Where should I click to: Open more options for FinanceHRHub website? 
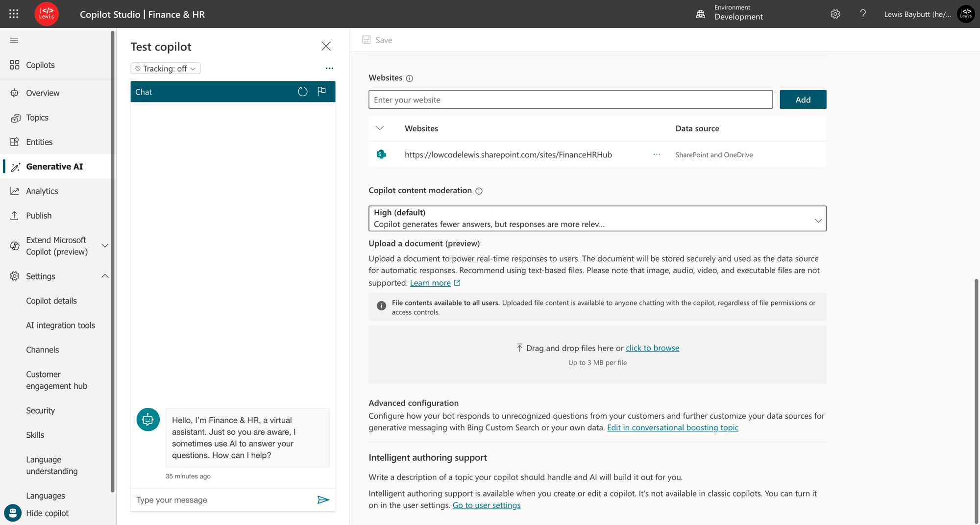click(657, 154)
